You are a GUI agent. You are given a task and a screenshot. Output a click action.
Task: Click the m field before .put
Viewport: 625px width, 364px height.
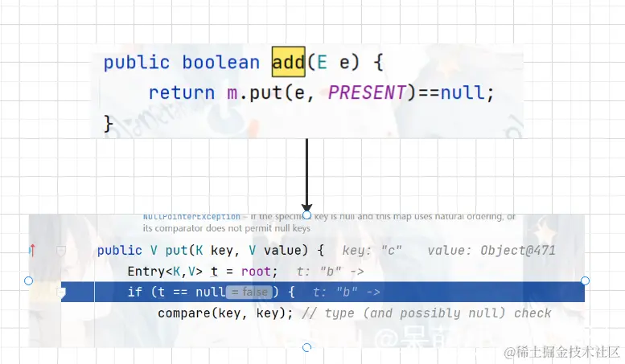(232, 93)
